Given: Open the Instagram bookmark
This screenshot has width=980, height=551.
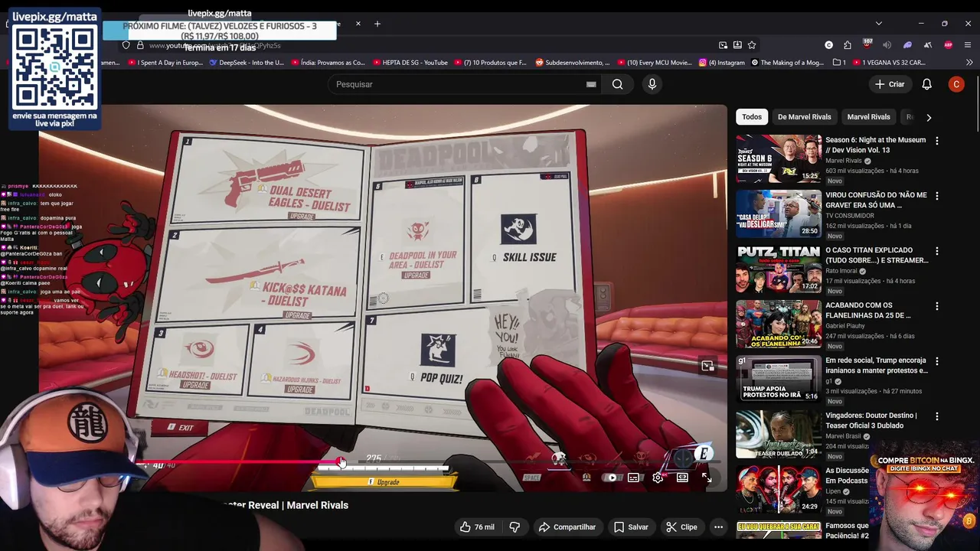Looking at the screenshot, I should click(721, 63).
